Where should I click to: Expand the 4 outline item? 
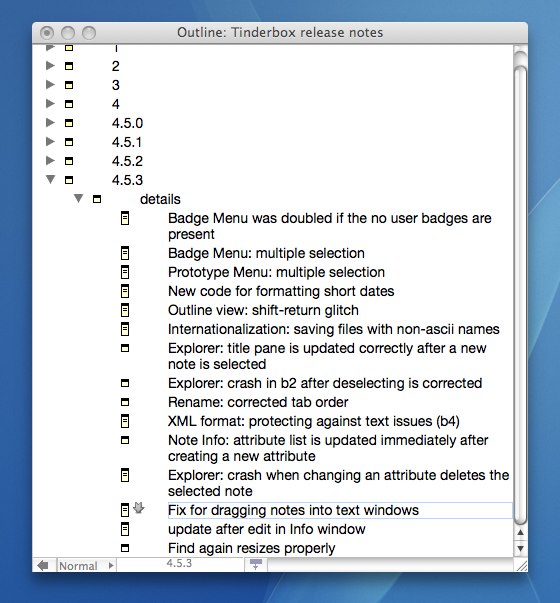click(x=50, y=103)
